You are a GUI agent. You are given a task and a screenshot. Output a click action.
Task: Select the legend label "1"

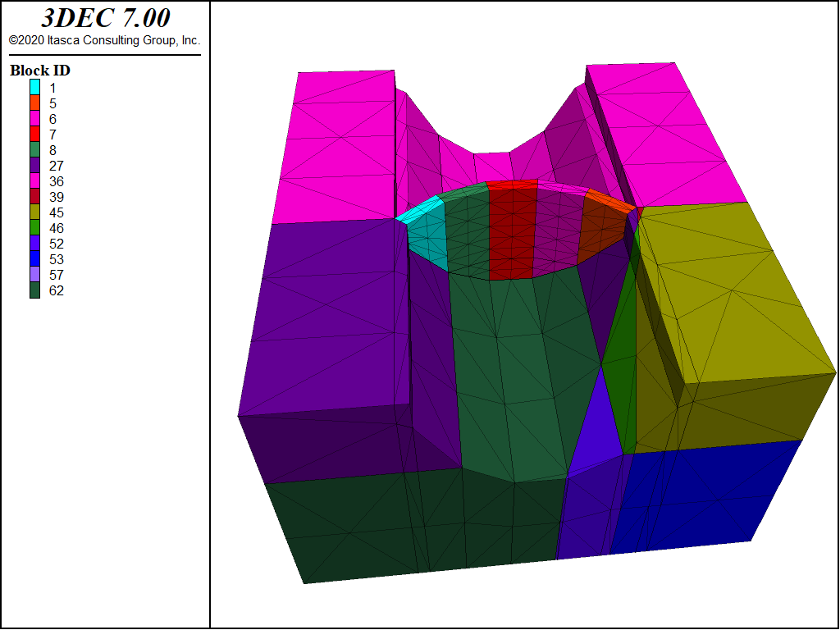(52, 88)
